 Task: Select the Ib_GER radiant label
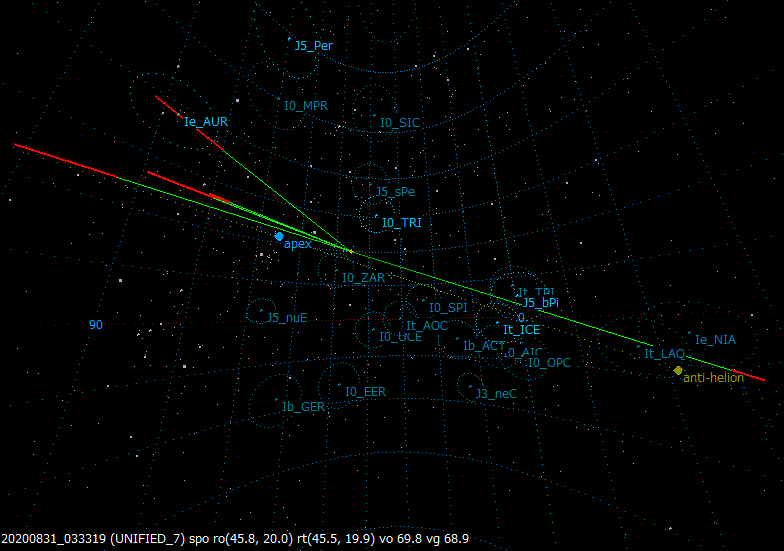point(304,407)
